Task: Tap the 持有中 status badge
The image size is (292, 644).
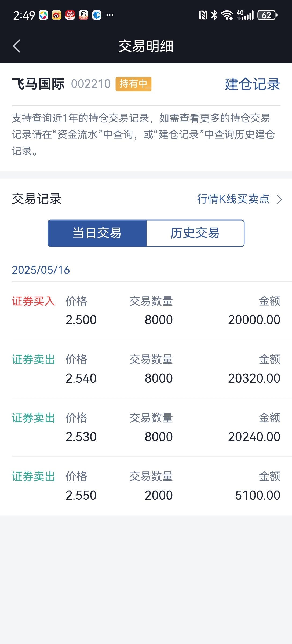Action: [133, 84]
